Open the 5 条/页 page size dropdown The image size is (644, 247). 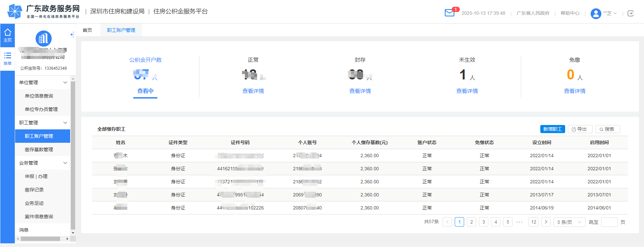(569, 222)
